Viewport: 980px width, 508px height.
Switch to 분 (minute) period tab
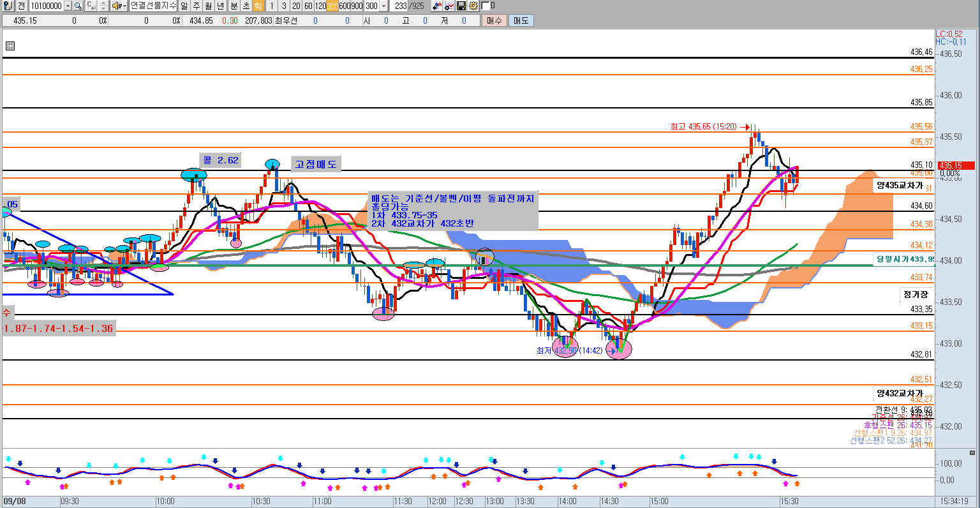pyautogui.click(x=234, y=6)
